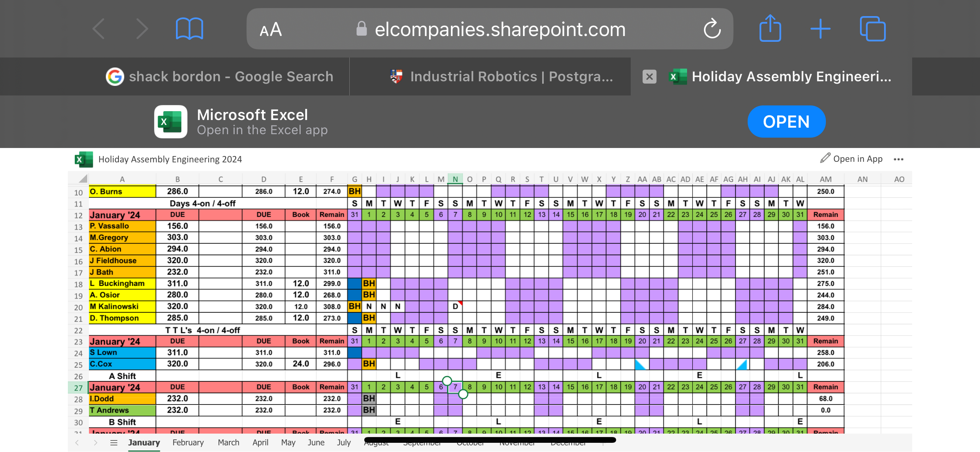This screenshot has height=452, width=980.
Task: Show the tab overview icon
Action: tap(872, 29)
